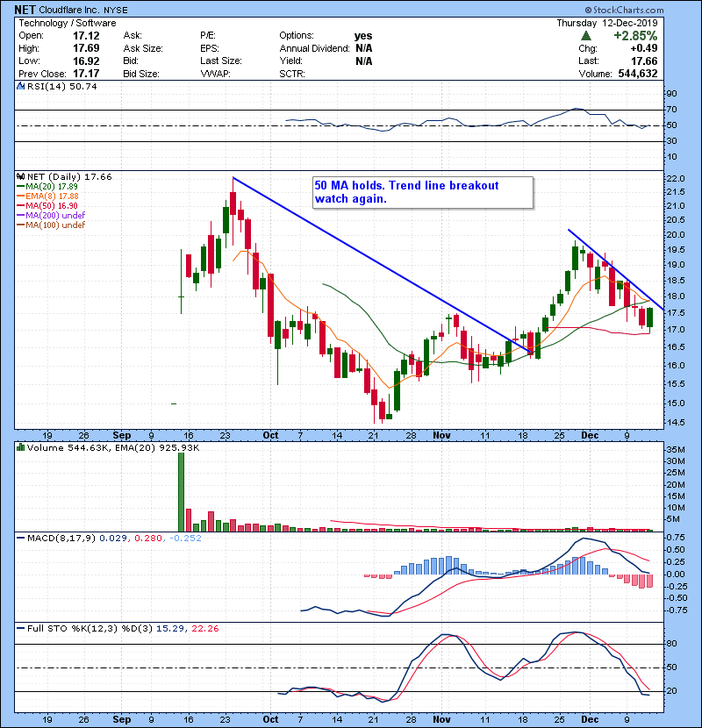Click the stochastic %D value 22.26
This screenshot has width=702, height=728.
[x=204, y=628]
